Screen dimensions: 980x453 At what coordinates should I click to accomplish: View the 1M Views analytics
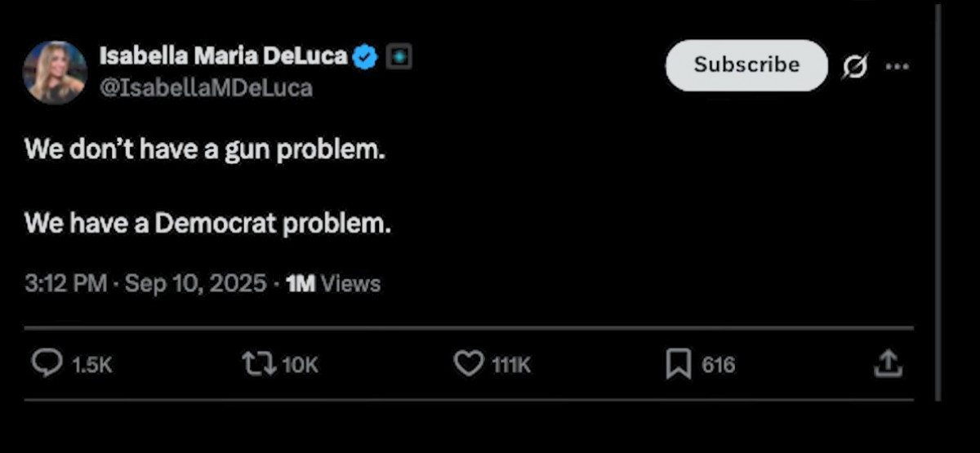point(335,283)
